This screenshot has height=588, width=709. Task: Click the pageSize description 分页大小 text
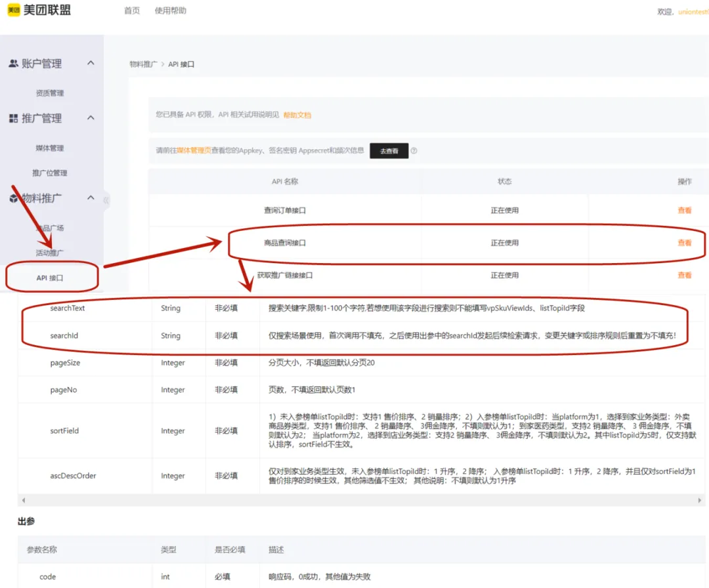pyautogui.click(x=322, y=363)
